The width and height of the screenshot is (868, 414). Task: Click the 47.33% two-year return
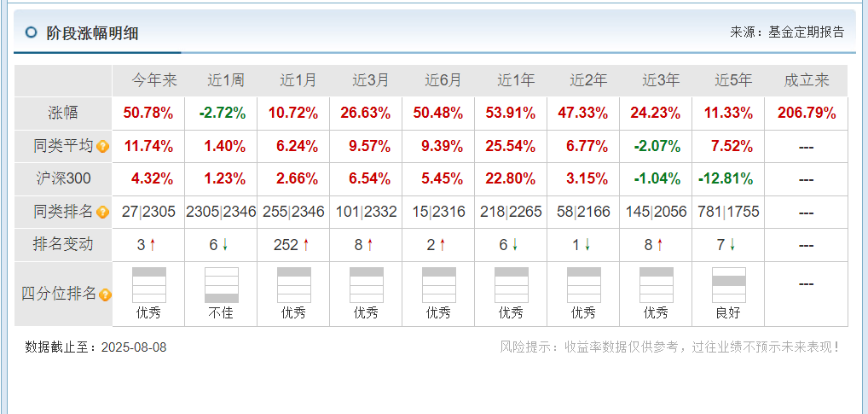583,114
